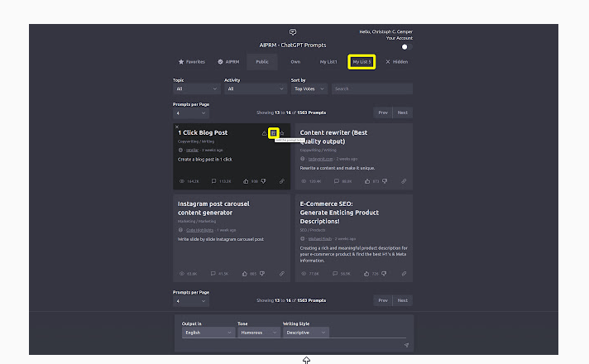Viewport: 589px width, 364px height.
Task: Downvote the Instagram post carousel prompt
Action: point(262,274)
